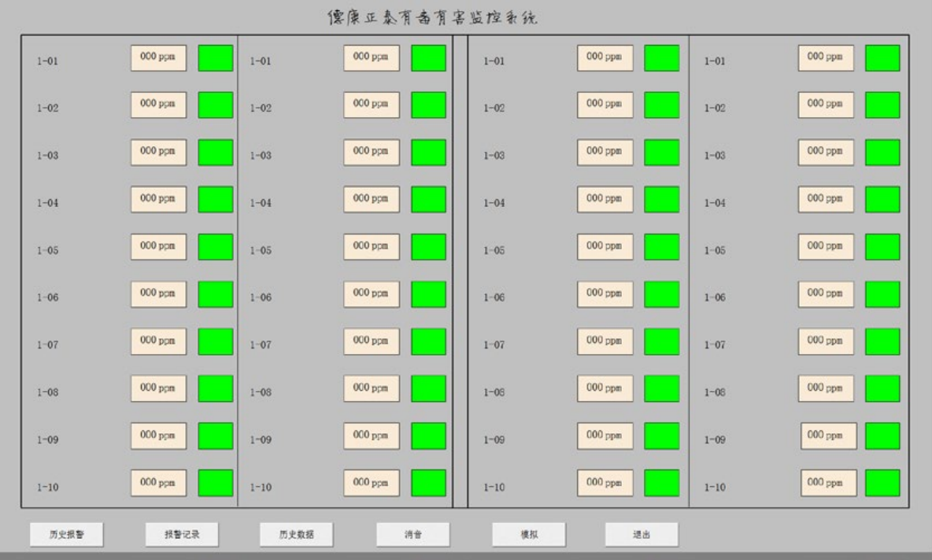
Task: Select ppm reading box for 1-02 in second column
Action: (x=372, y=105)
